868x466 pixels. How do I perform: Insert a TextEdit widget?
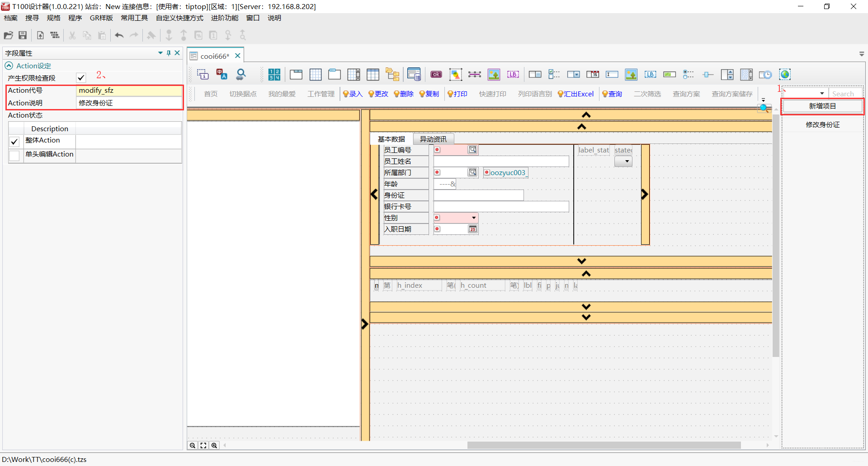[746, 74]
